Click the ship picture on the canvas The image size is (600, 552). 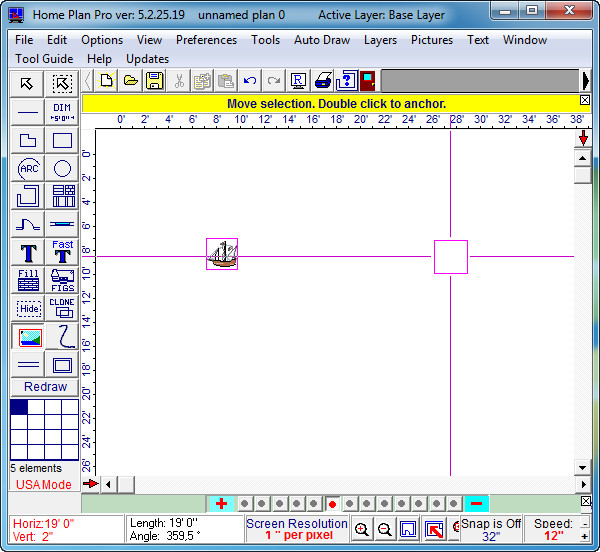click(222, 255)
